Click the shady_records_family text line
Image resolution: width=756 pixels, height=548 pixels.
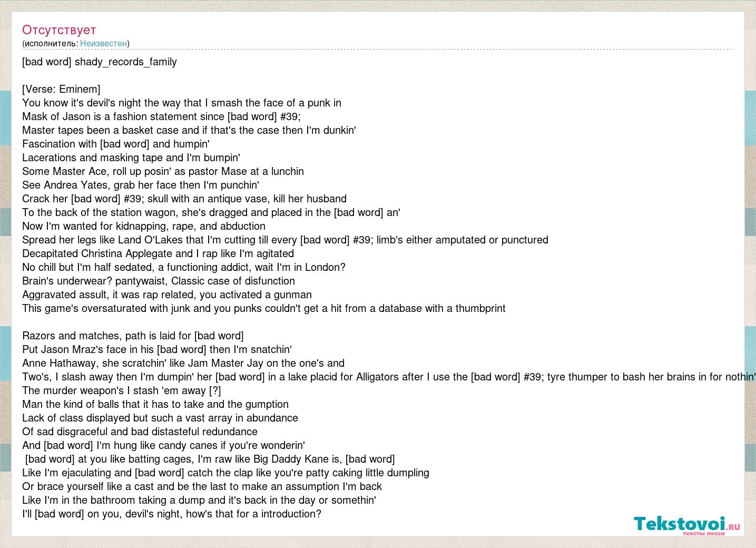coord(100,62)
